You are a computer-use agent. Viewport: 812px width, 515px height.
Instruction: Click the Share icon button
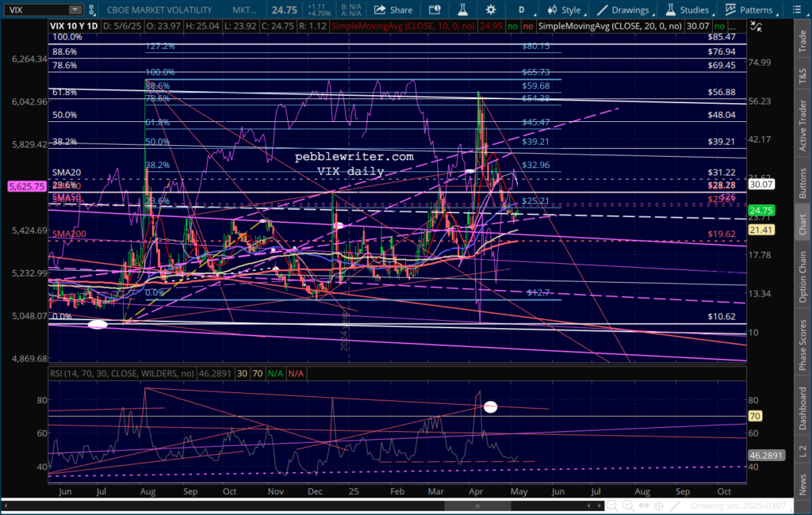[x=393, y=10]
